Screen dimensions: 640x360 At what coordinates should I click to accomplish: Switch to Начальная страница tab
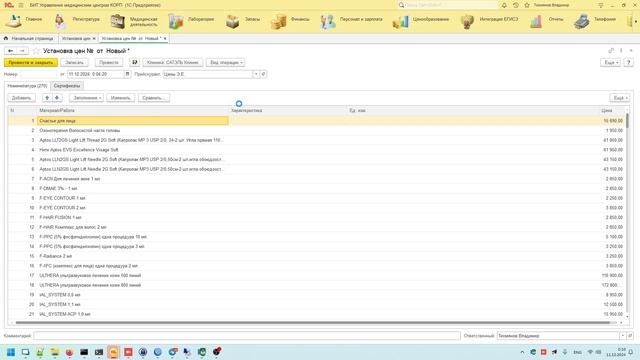29,38
